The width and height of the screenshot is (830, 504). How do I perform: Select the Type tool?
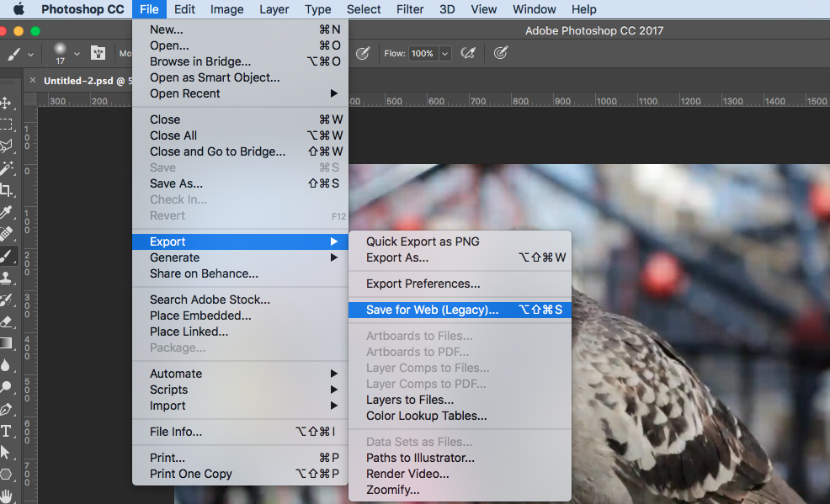point(7,432)
